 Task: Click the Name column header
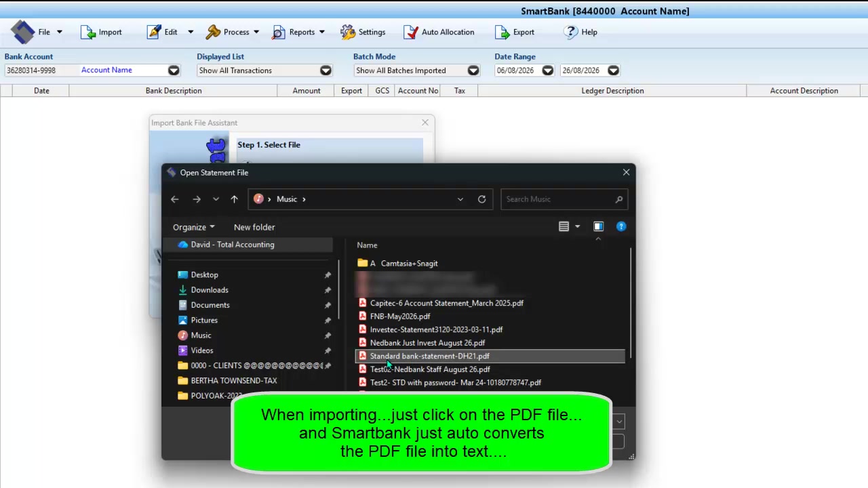pos(367,245)
